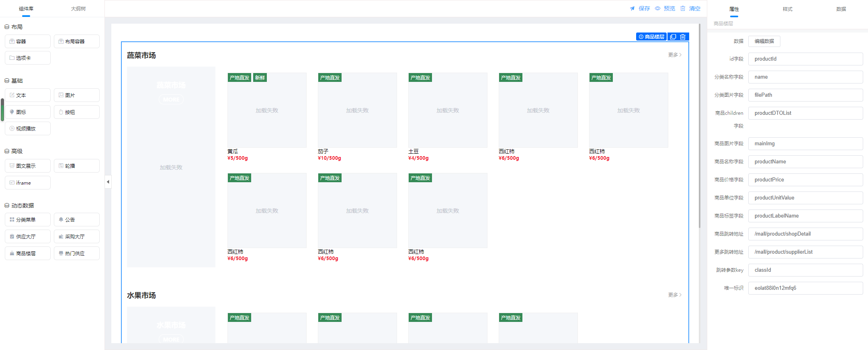Screen dimensions: 868x350
Task: Pick the 选项卡 tabs component icon
Action: coord(12,58)
